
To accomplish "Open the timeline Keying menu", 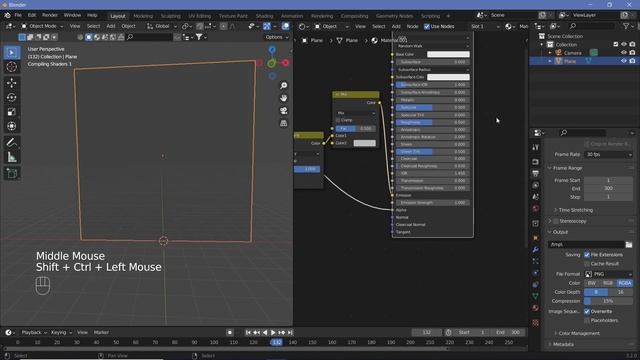I will coord(61,333).
